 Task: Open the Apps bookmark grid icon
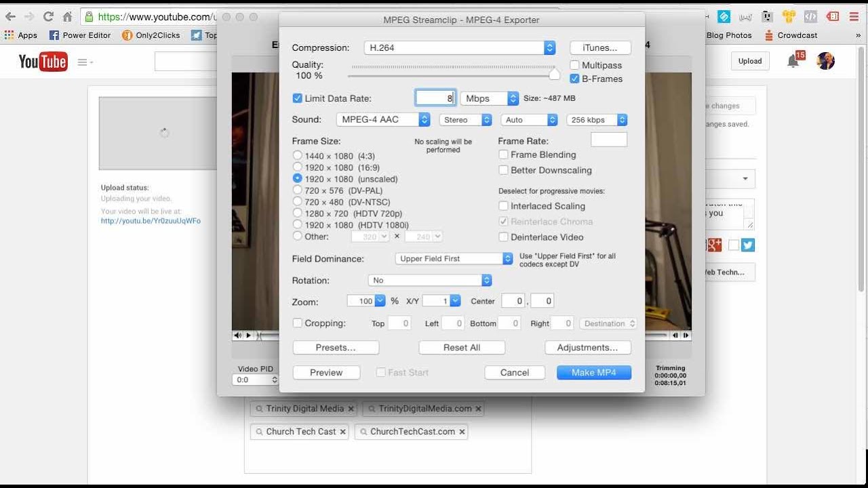[x=9, y=35]
